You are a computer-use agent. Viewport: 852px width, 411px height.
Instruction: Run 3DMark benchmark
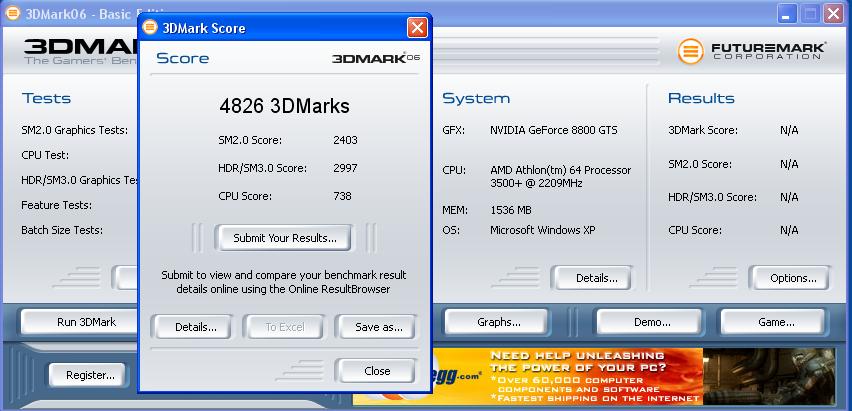point(79,322)
